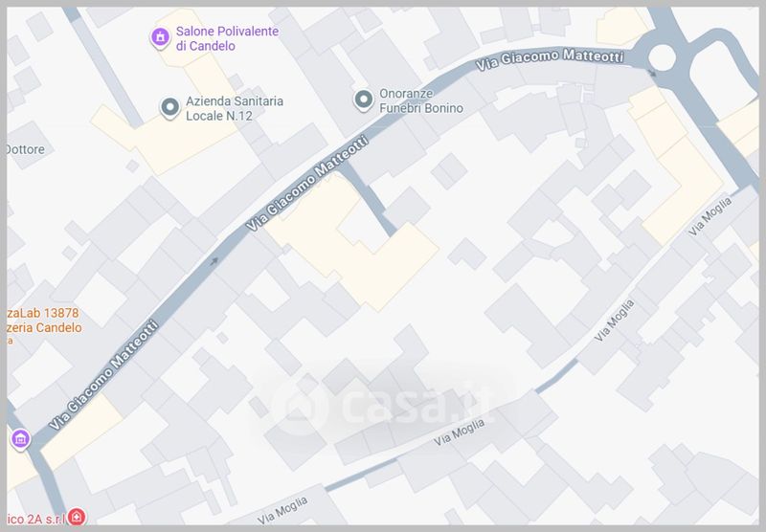The width and height of the screenshot is (766, 532).
Task: Click the center of the roundabout
Action: (662, 57)
